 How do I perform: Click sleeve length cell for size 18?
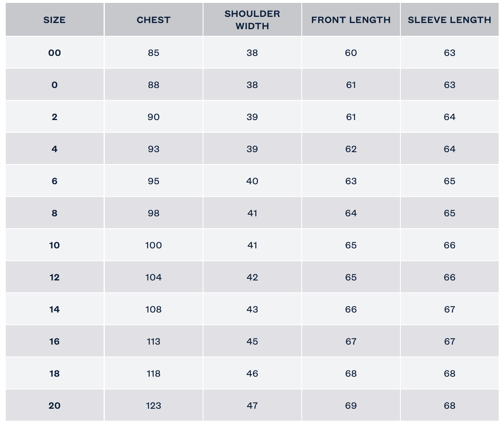(449, 373)
